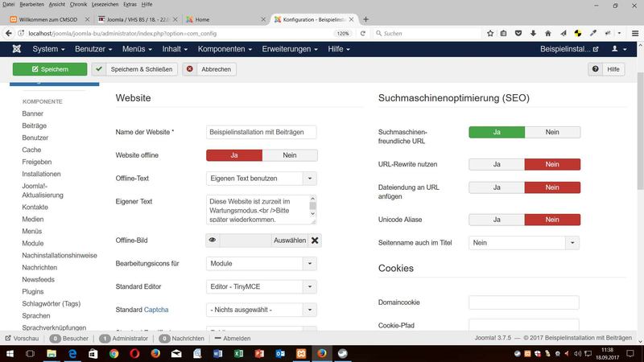Switch to Home browser tab
The width and height of the screenshot is (644, 362).
224,19
